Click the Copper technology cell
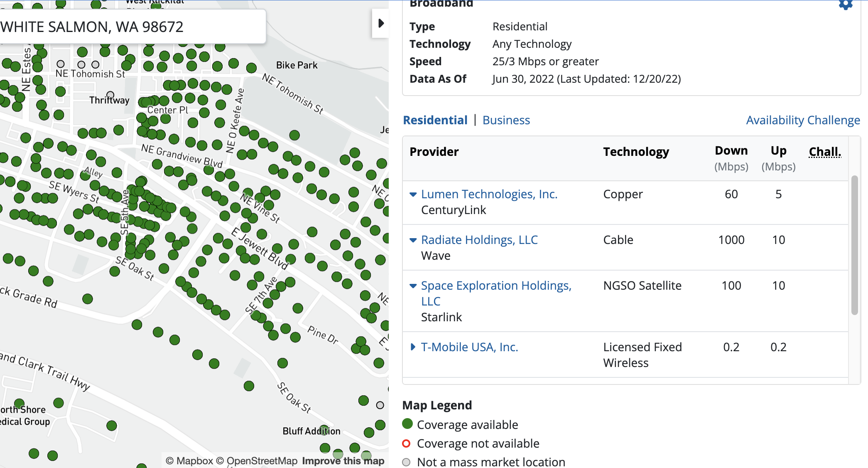 [623, 194]
